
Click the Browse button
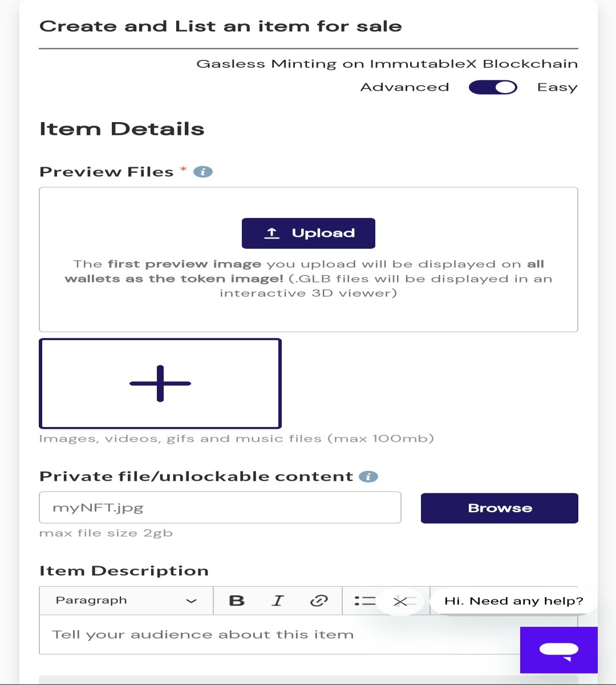point(500,508)
